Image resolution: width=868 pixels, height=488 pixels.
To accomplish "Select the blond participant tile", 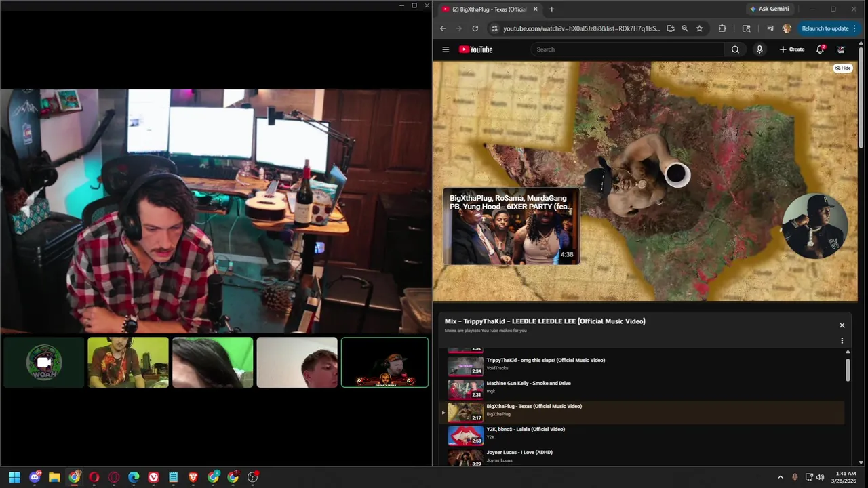I will [x=297, y=363].
